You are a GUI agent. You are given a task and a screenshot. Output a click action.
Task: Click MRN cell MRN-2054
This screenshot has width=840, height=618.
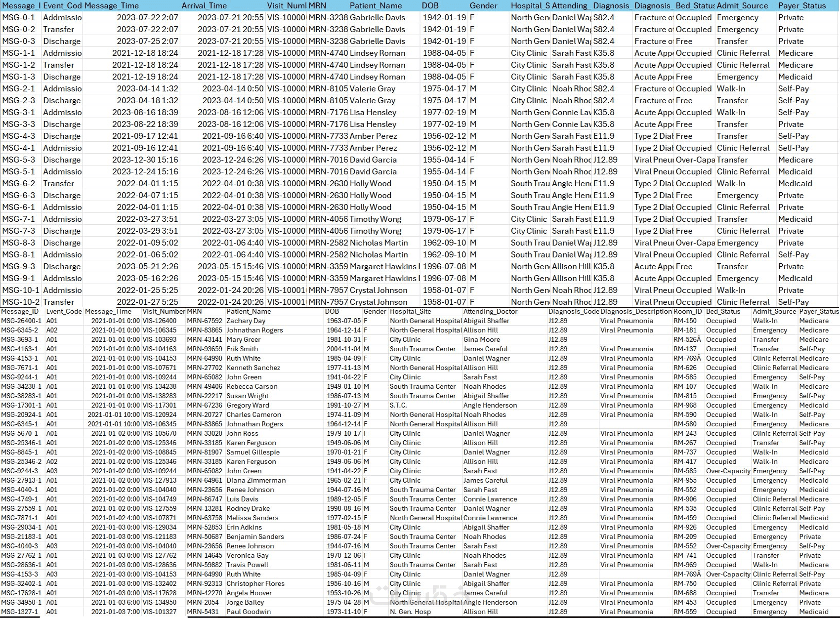203,602
